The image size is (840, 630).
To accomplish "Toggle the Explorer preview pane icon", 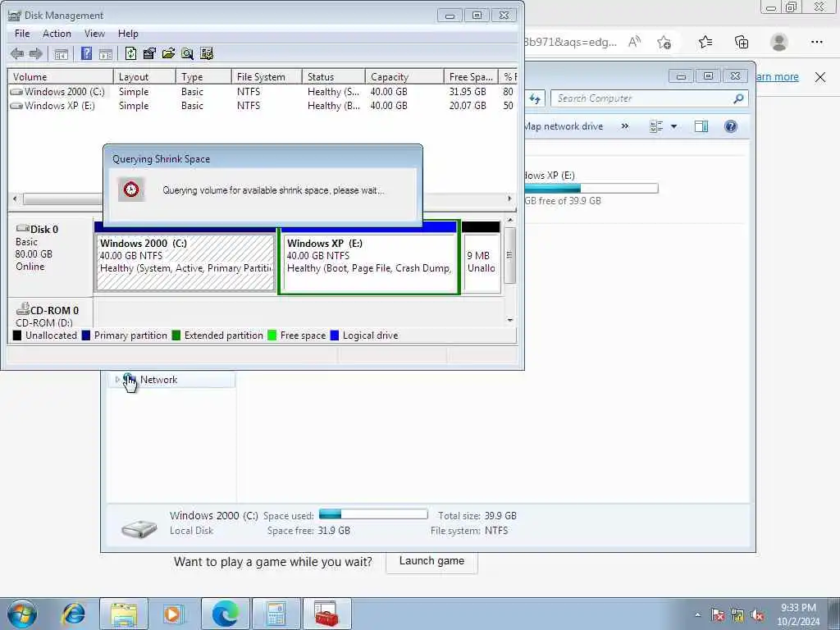I will coord(701,126).
